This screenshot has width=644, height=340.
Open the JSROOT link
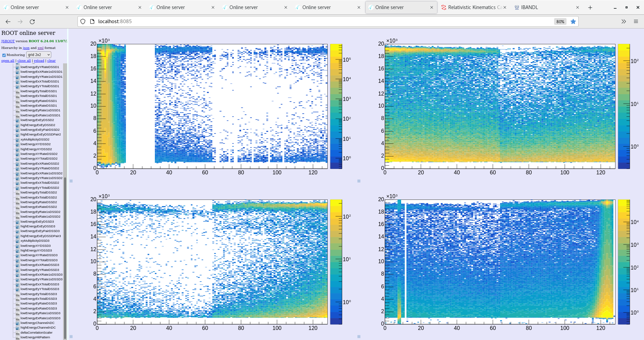8,41
